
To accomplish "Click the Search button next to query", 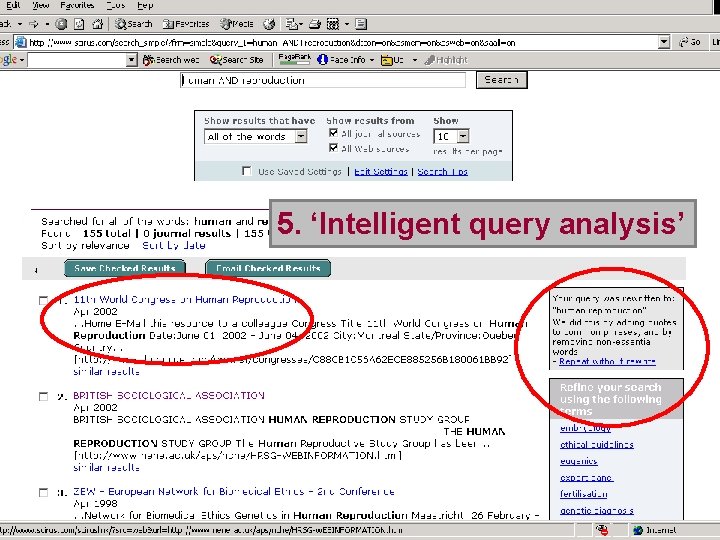I will [501, 80].
